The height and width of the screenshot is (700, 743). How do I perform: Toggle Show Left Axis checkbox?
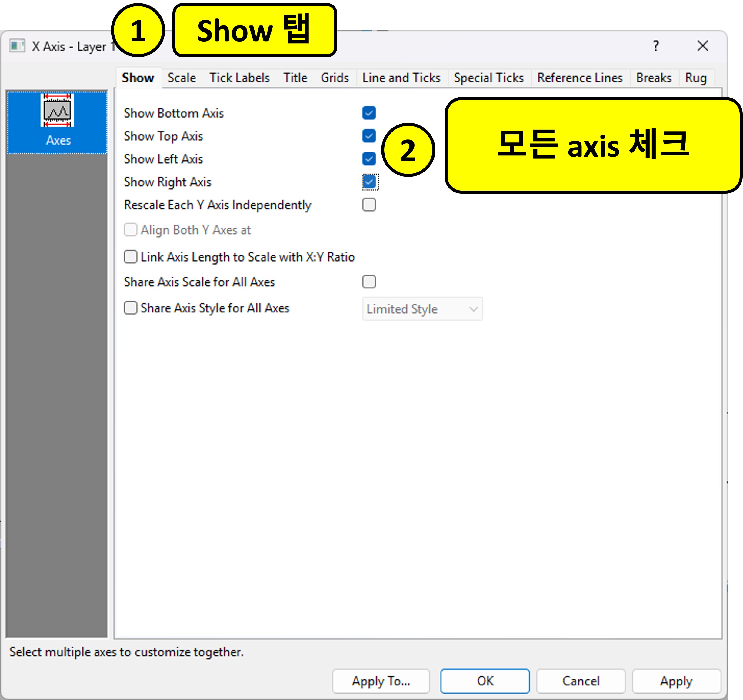[x=368, y=159]
